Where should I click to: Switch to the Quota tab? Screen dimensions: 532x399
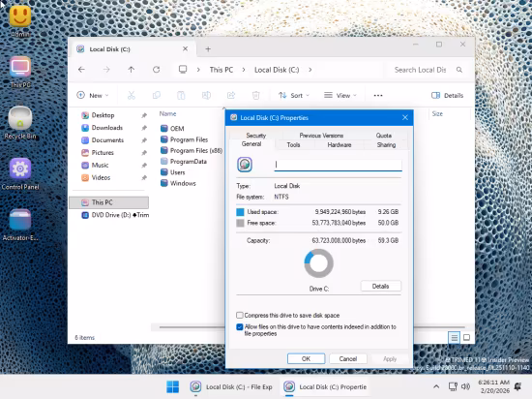(x=384, y=136)
